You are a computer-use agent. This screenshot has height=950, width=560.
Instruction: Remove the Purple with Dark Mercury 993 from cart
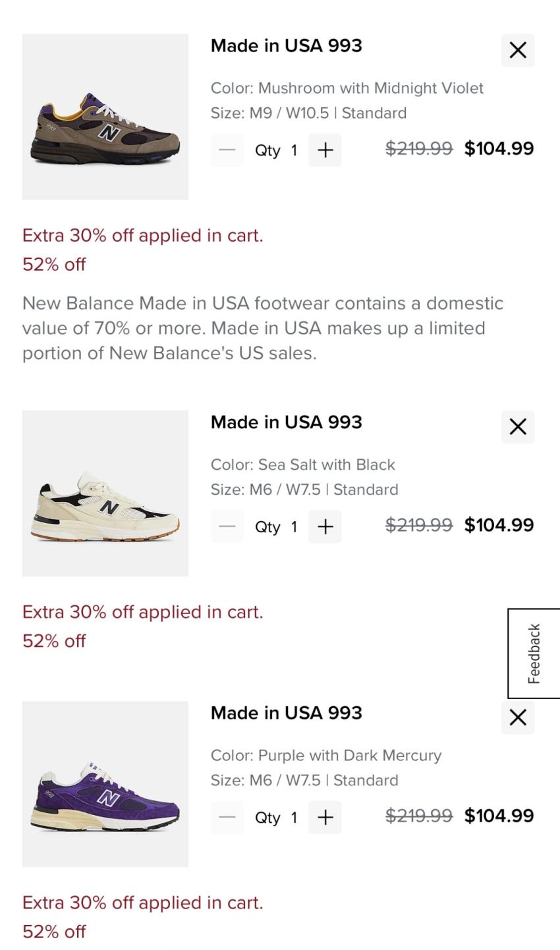[518, 717]
